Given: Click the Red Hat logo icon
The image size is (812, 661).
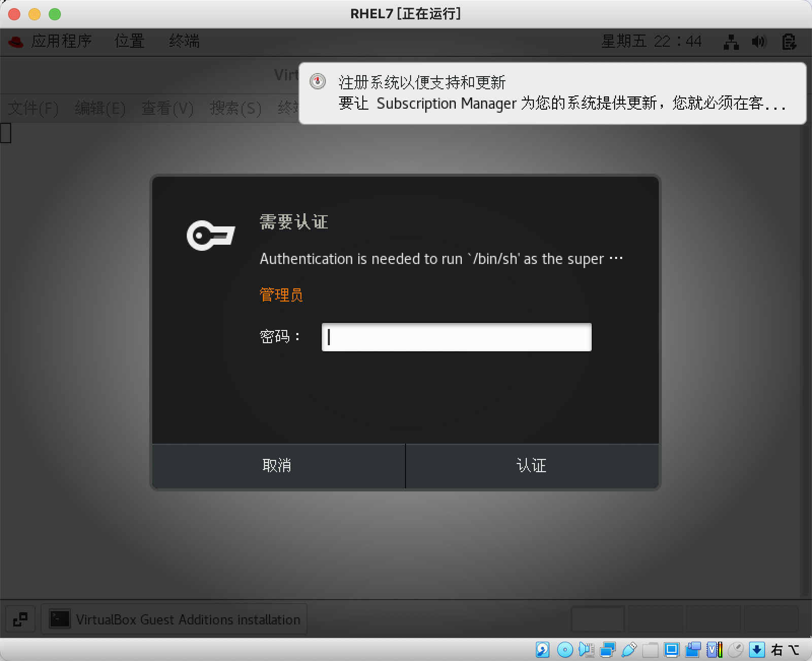Looking at the screenshot, I should click(x=16, y=42).
